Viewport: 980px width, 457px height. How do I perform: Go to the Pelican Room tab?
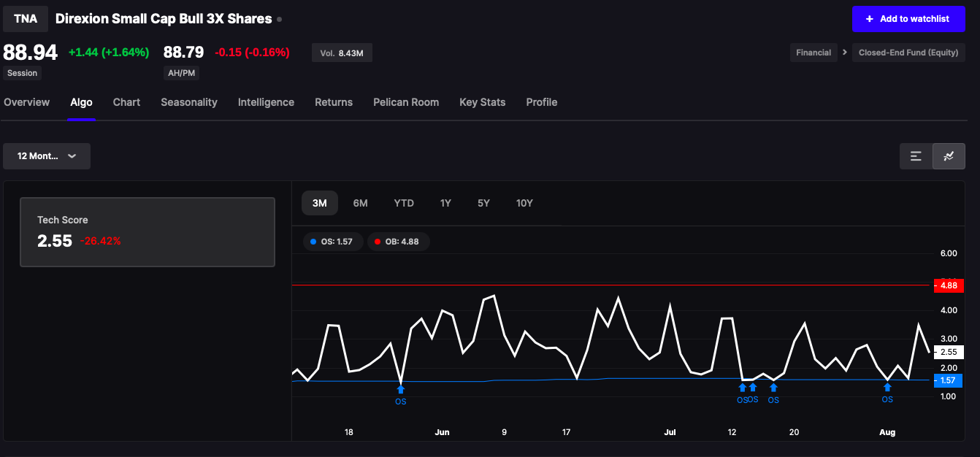(406, 102)
